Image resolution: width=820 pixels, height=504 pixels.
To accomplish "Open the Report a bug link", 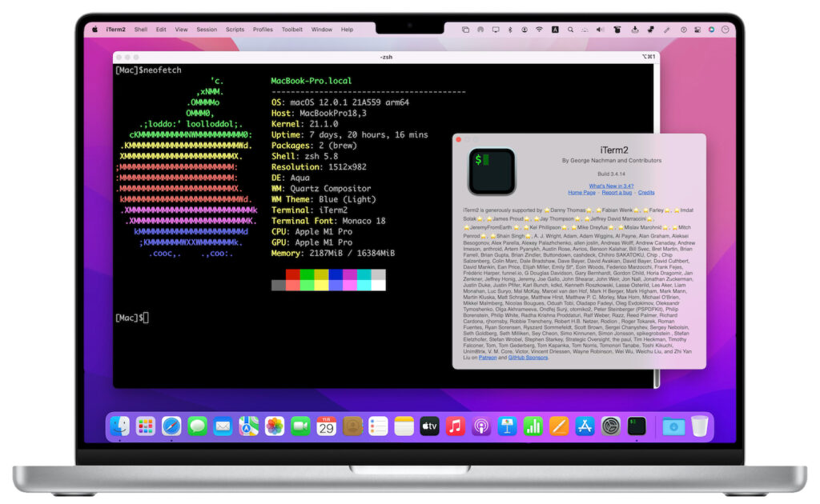I will click(617, 193).
